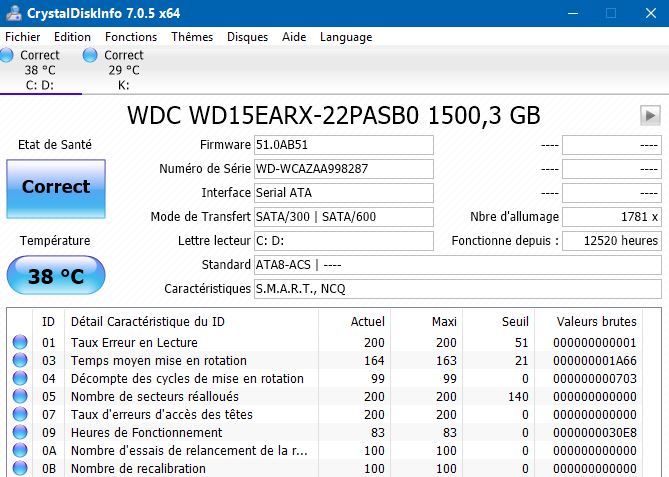Click the disk title WDC WD15EARX-22PASB0 1500,3 GB
This screenshot has width=669, height=477.
coord(334,115)
